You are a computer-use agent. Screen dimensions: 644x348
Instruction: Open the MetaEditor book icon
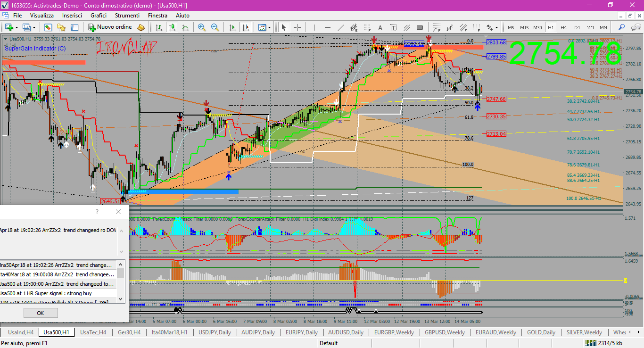click(140, 27)
